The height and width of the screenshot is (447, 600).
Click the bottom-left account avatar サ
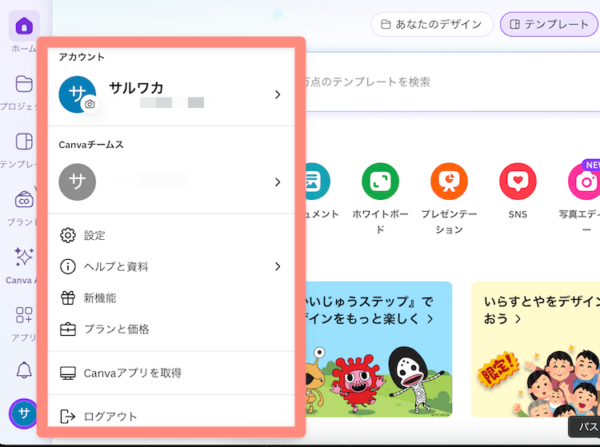pos(23,413)
